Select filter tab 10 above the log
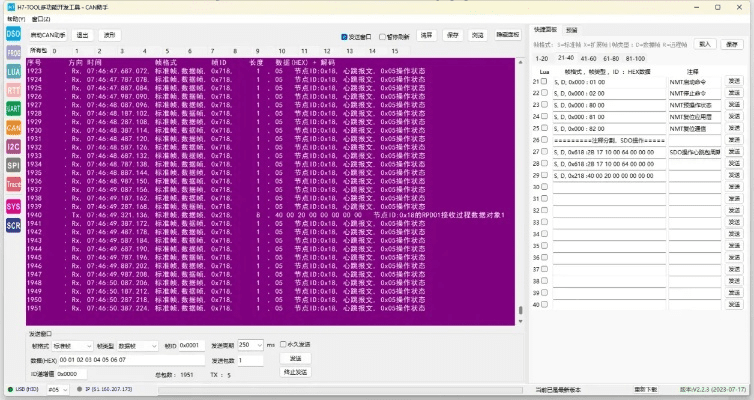This screenshot has width=754, height=400. tap(281, 51)
